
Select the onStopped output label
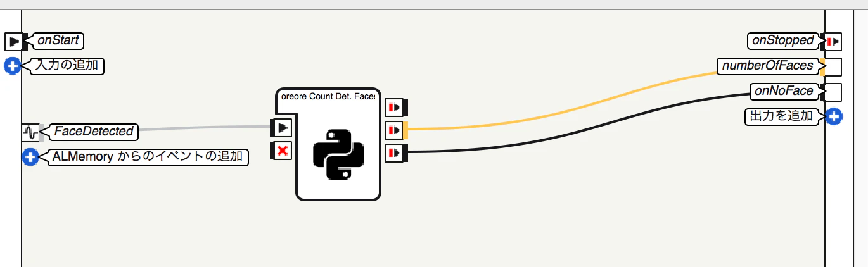(x=782, y=40)
